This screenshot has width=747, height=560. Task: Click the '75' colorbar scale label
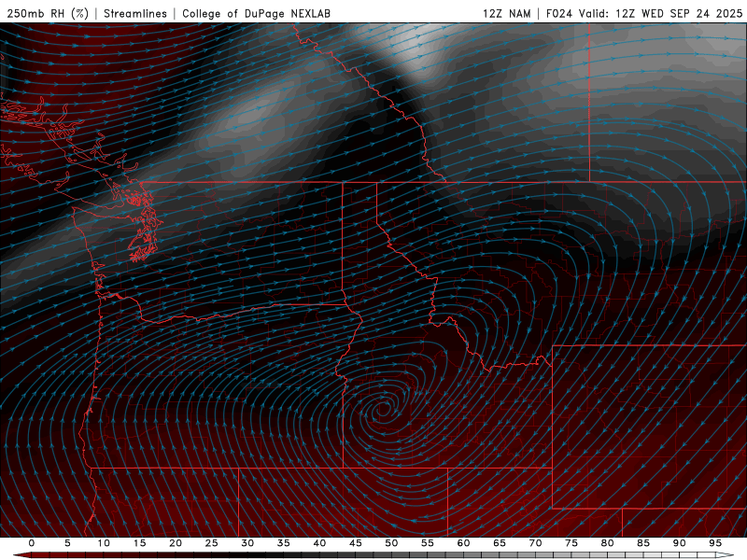point(571,543)
